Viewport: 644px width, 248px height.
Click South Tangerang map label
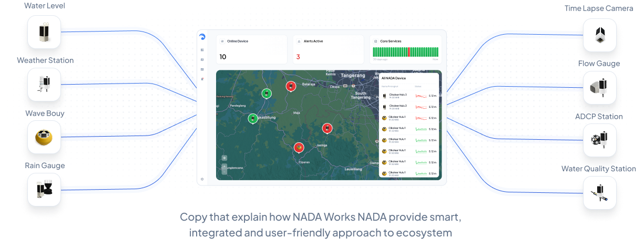[x=361, y=95]
